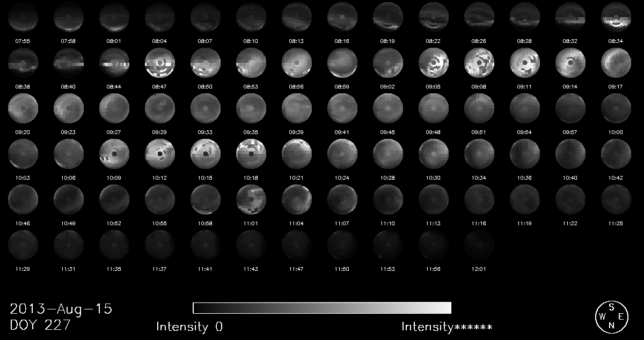Open the 09:08 all-sky thumbnail

coord(479,63)
